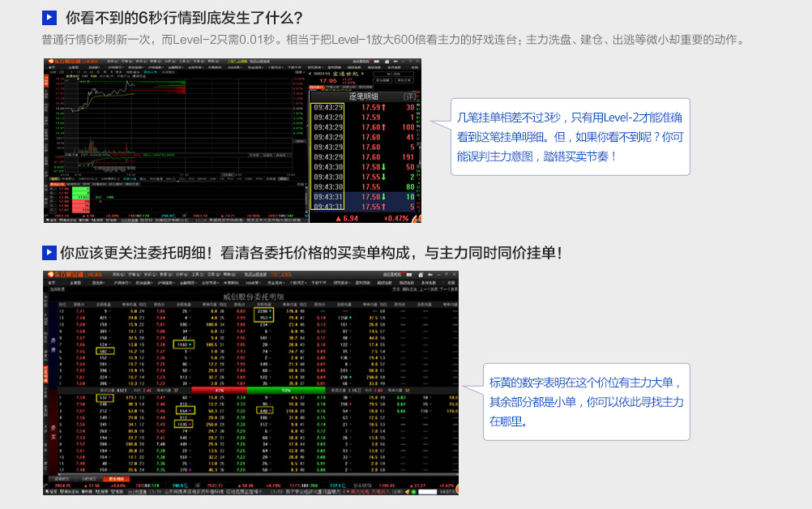Click the left arrow before stock code 300310
812x509 pixels.
[310, 72]
